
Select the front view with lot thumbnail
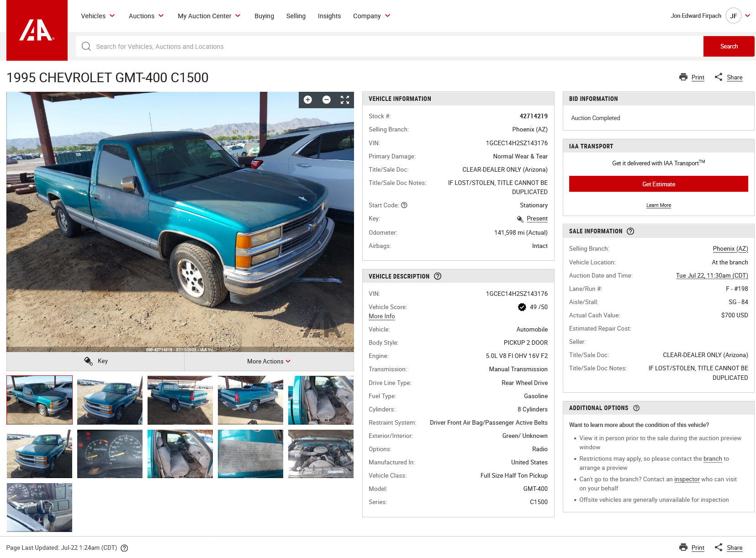[39, 454]
